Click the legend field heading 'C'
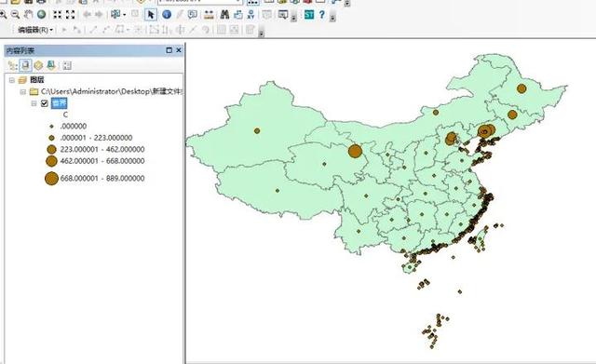 tap(65, 115)
